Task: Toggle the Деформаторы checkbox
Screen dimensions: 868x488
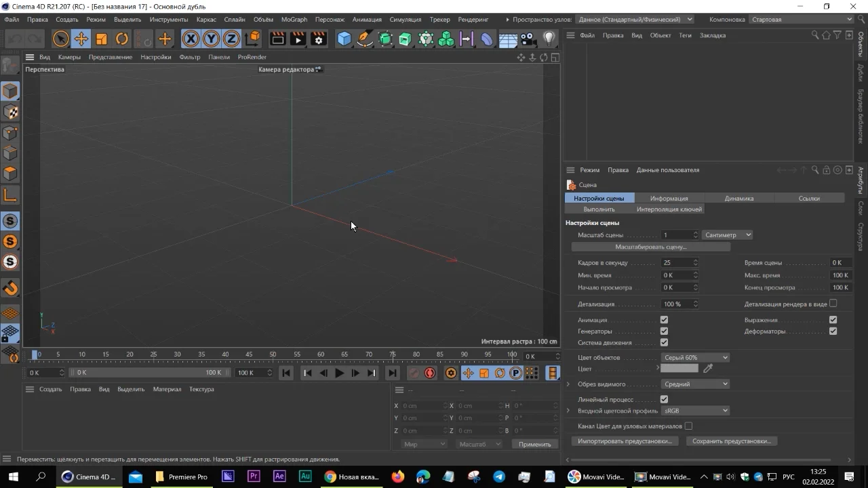Action: tap(833, 331)
